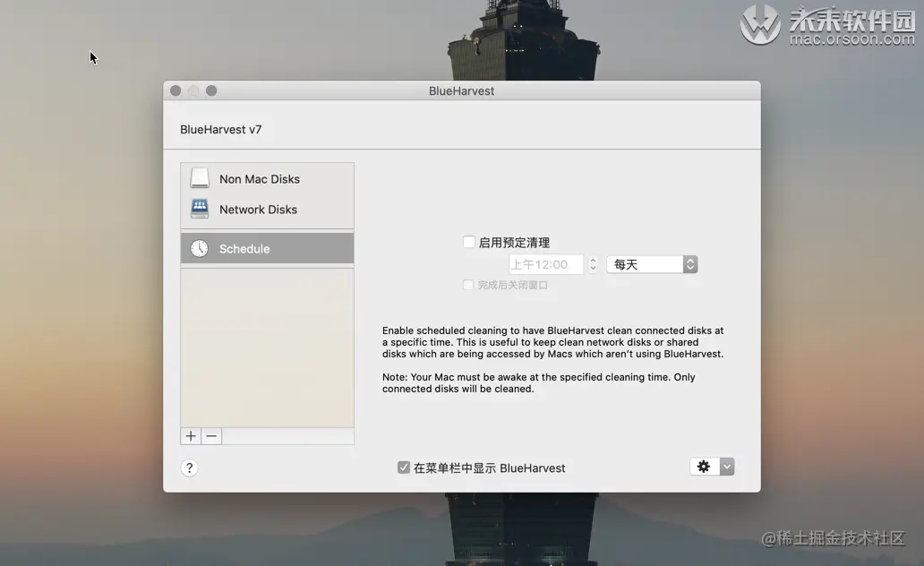Click the 'Enable scheduled cleaning' description text

552,342
